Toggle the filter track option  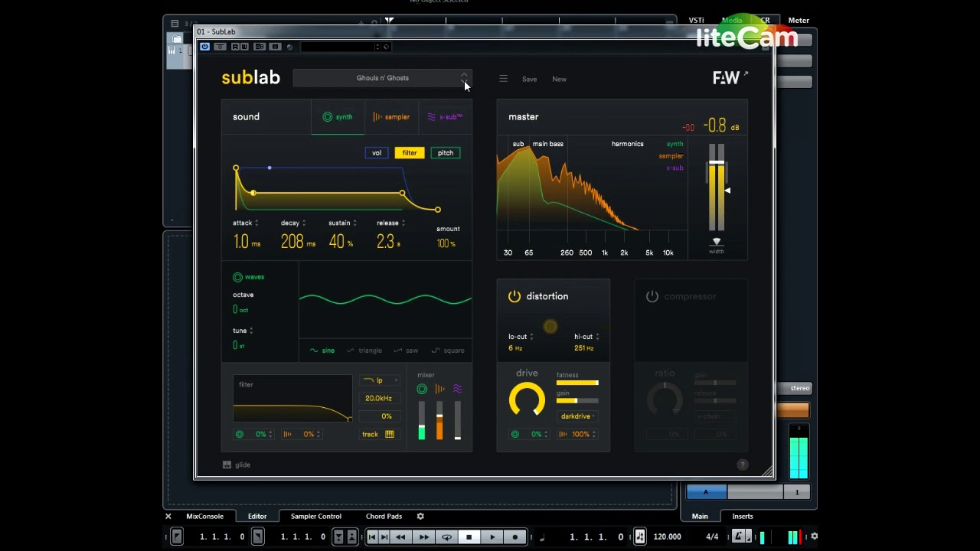[x=378, y=434]
